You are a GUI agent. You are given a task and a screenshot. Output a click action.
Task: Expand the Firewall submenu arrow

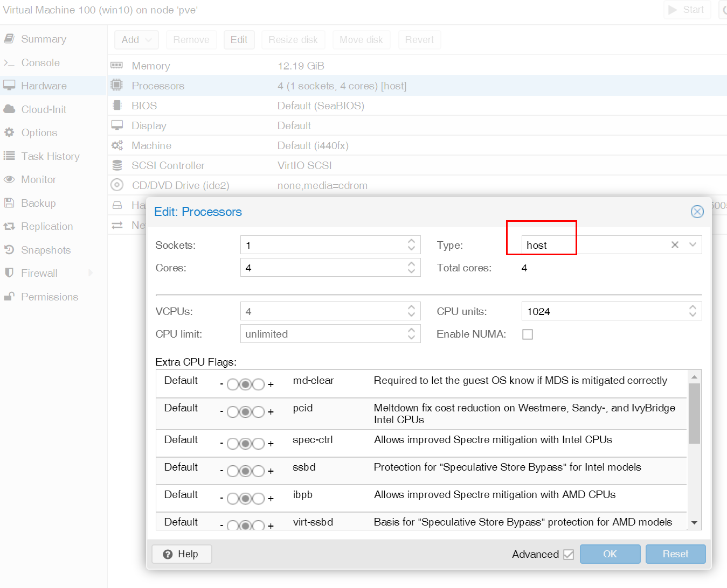coord(91,273)
